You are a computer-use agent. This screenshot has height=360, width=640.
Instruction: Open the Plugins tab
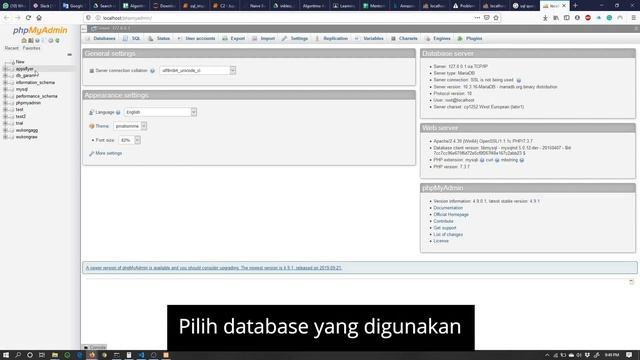coord(470,38)
